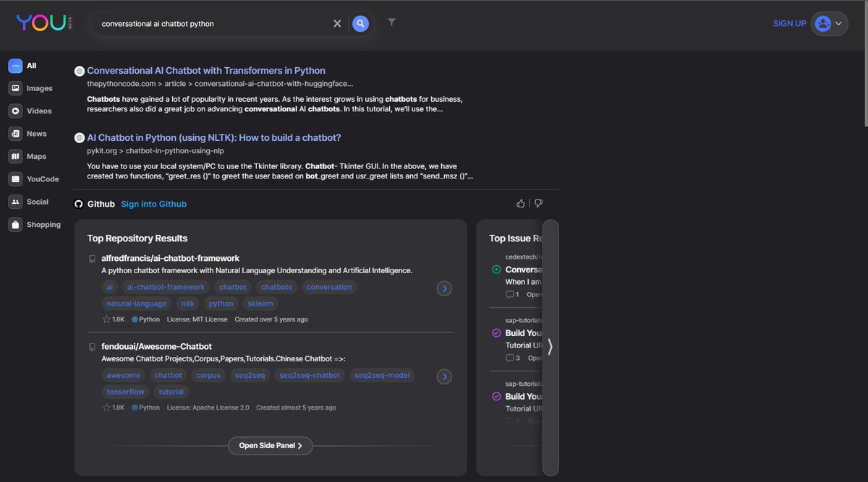Select the All tab in sidebar
Viewport: 868px width, 482px height.
click(25, 66)
